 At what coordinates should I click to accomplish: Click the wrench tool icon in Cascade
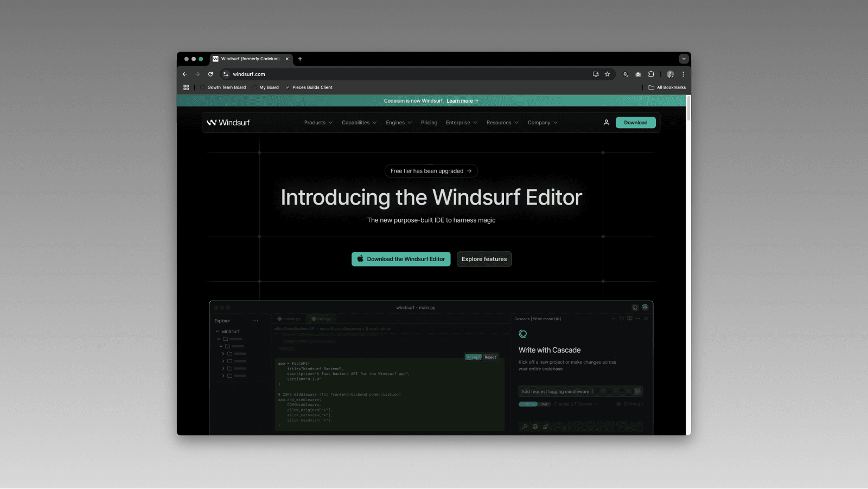[x=525, y=427]
